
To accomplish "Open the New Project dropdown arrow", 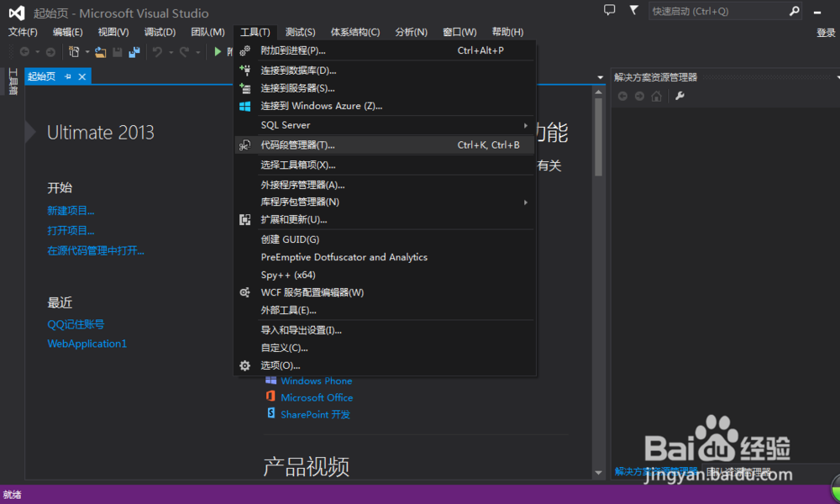I will [87, 52].
